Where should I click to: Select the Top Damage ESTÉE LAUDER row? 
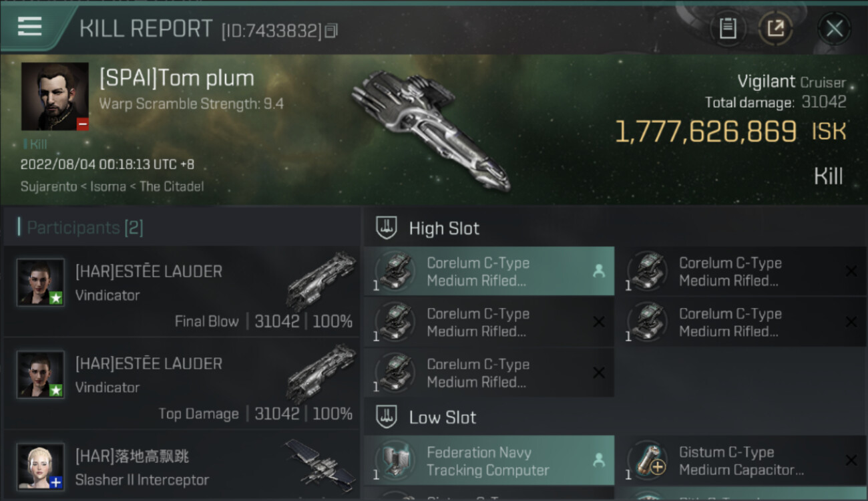pyautogui.click(x=180, y=387)
